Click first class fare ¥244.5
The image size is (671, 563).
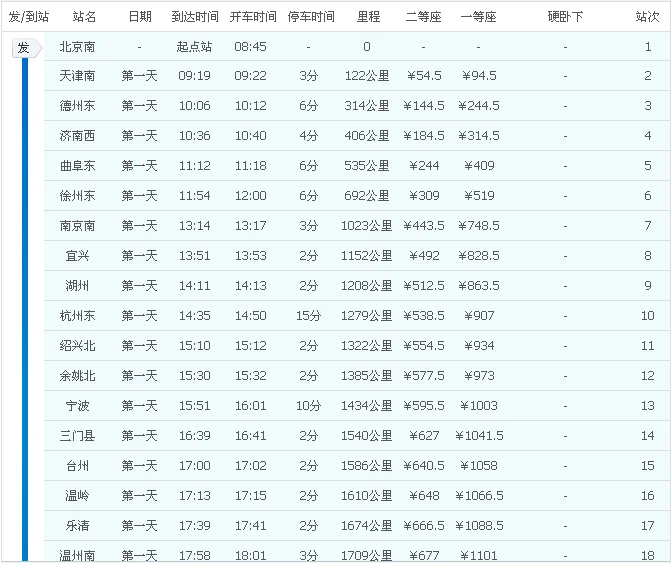479,106
